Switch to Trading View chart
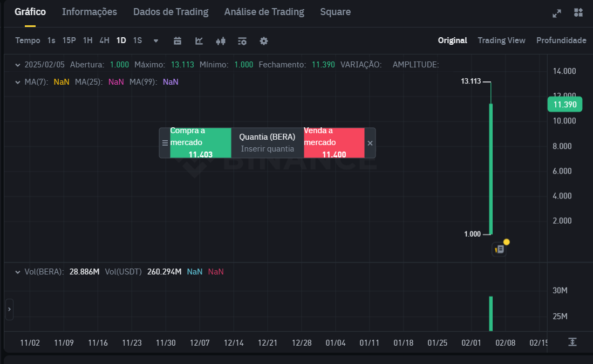 pos(501,40)
